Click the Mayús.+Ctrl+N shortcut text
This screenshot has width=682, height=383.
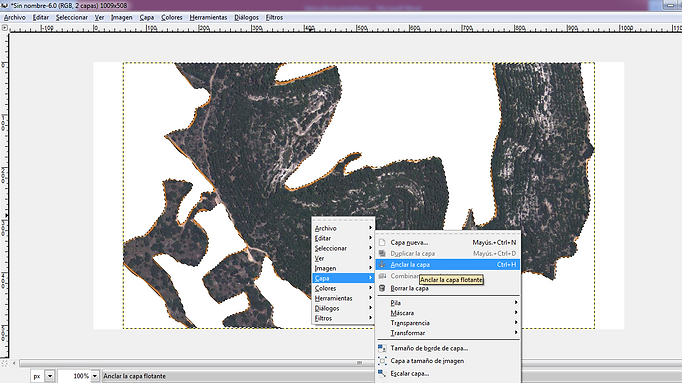click(494, 243)
